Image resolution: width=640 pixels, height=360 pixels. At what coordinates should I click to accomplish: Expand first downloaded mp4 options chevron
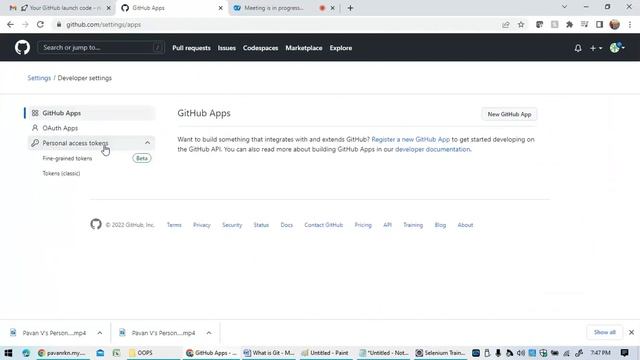100,333
